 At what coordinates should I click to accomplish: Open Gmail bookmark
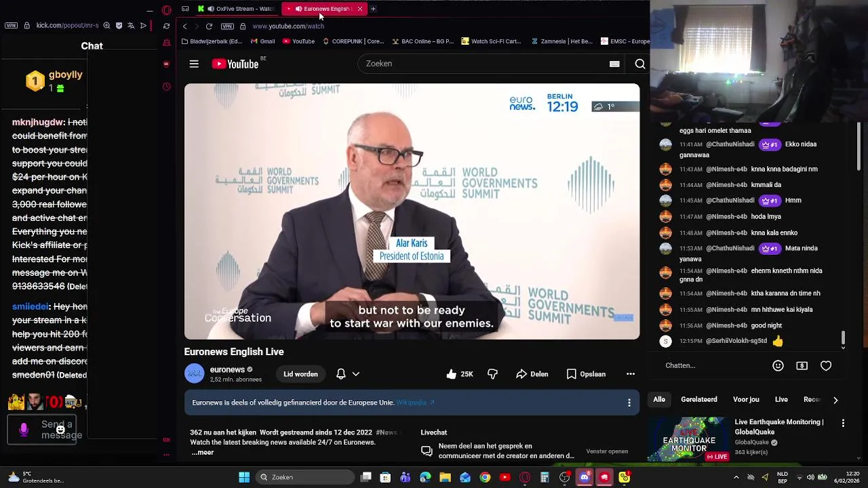[x=262, y=41]
